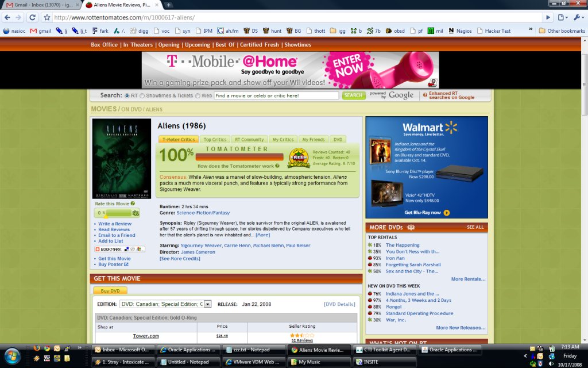Open the [See More Credits] link
Image resolution: width=588 pixels, height=368 pixels.
[180, 259]
